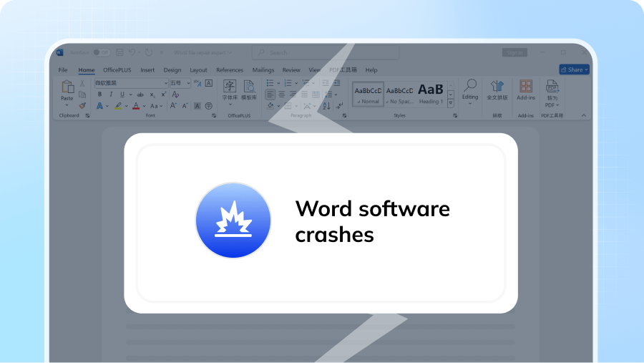Image resolution: width=644 pixels, height=363 pixels.
Task: Open the Quick Access Toolbar customize arrow
Action: [162, 52]
